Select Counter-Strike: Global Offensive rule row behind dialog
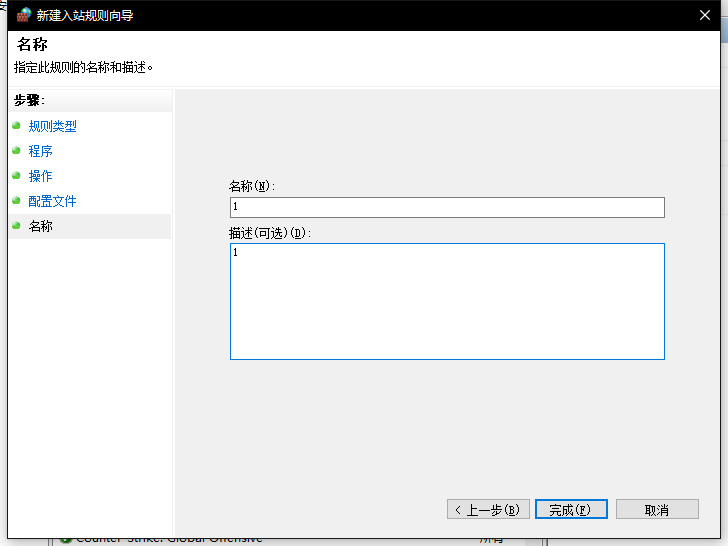Viewport: 728px width, 546px height. coord(170,540)
